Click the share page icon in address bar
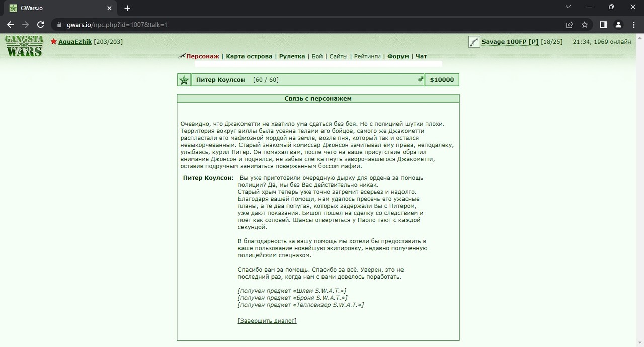 click(570, 24)
